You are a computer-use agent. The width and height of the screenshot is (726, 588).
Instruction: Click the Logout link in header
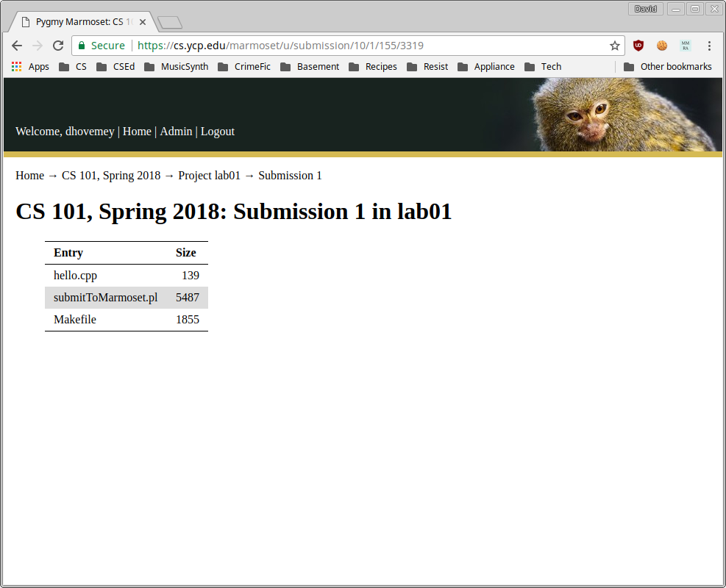coord(217,132)
